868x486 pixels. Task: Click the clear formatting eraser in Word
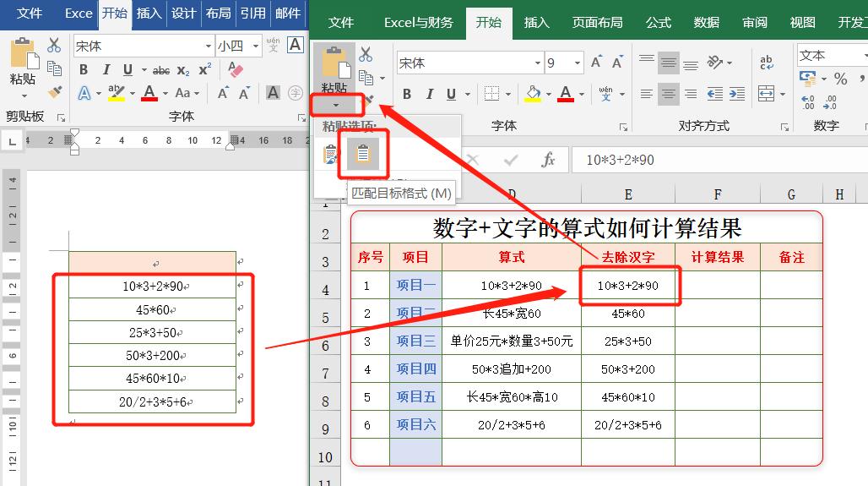click(236, 69)
